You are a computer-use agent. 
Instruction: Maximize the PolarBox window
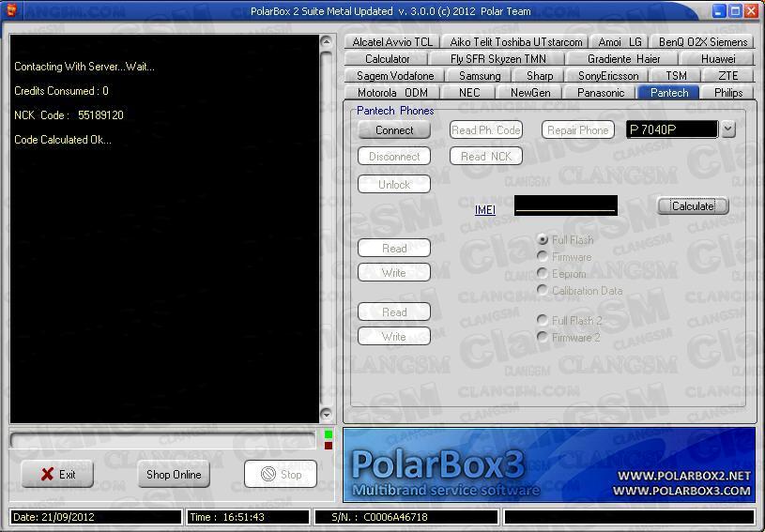click(735, 10)
